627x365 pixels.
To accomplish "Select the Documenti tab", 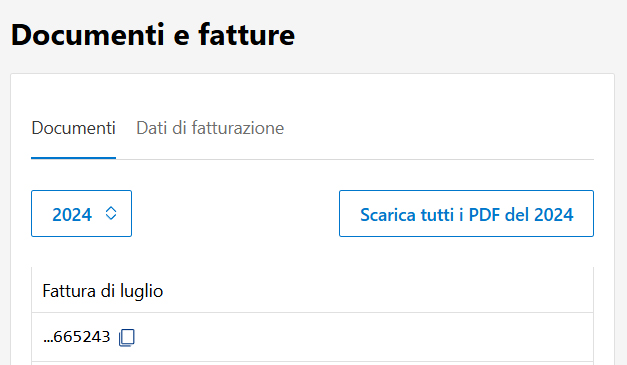I will tap(74, 128).
